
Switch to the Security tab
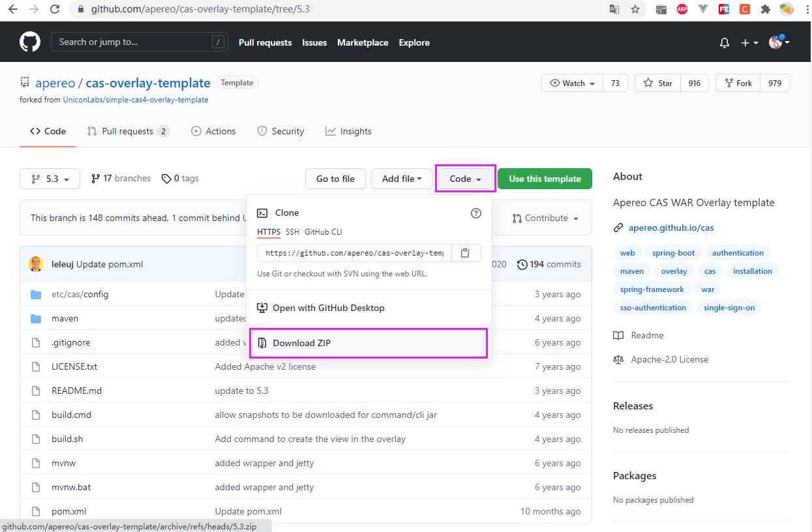click(280, 131)
